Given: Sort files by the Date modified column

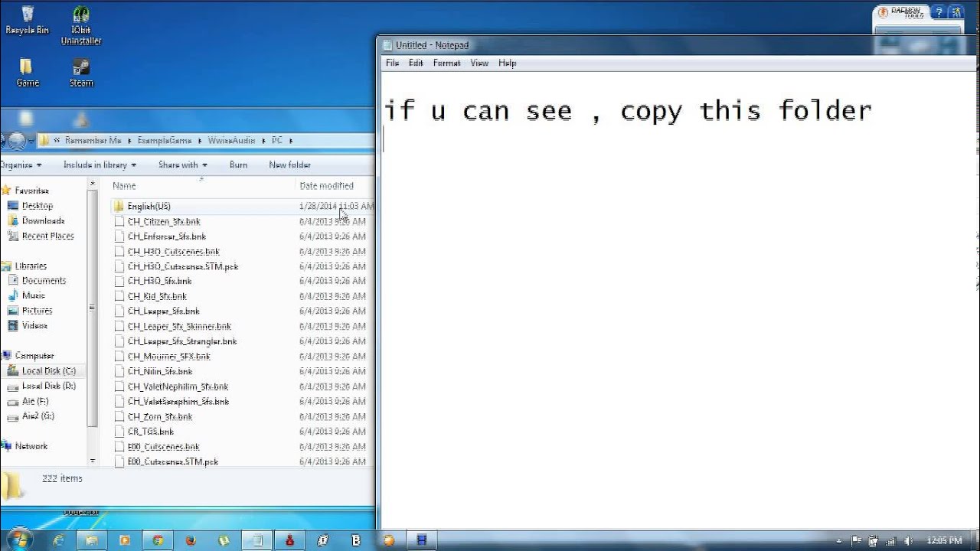Looking at the screenshot, I should coord(326,186).
